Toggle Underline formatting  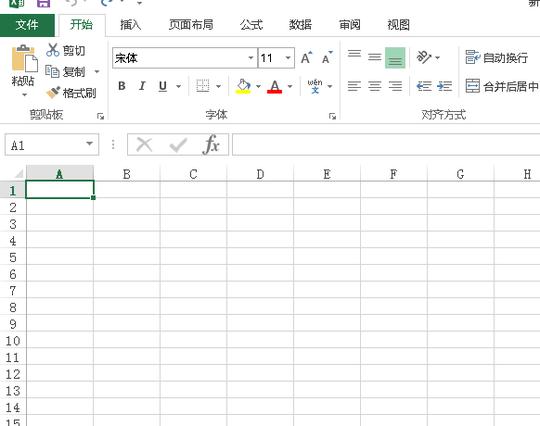(163, 86)
